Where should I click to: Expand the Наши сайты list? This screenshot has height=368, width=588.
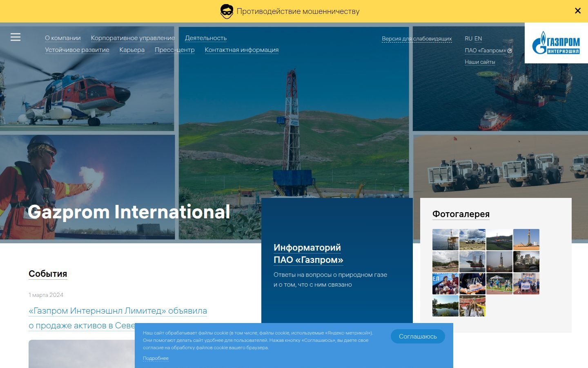(480, 62)
